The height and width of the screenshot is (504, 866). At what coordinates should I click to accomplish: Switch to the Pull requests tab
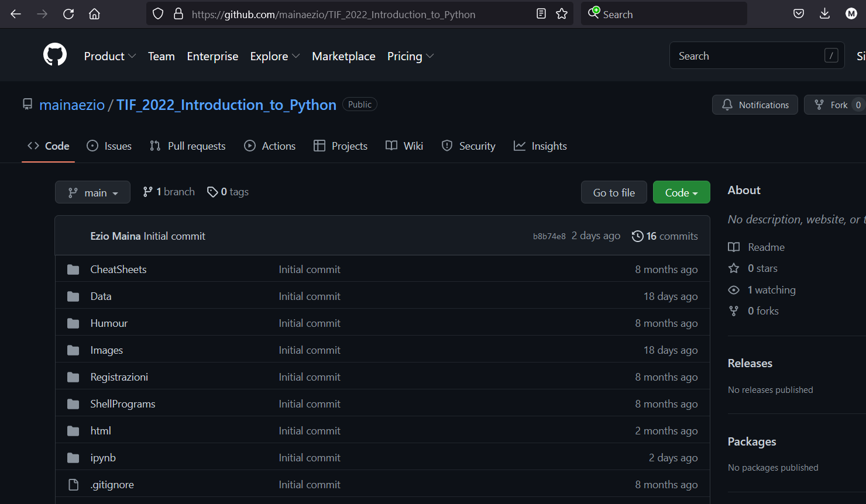coord(188,146)
